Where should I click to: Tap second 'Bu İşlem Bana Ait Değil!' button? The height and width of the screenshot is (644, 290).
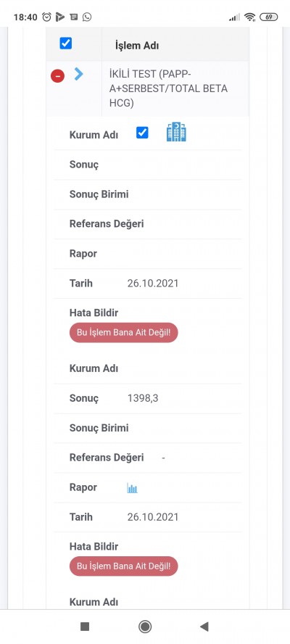pos(124,566)
